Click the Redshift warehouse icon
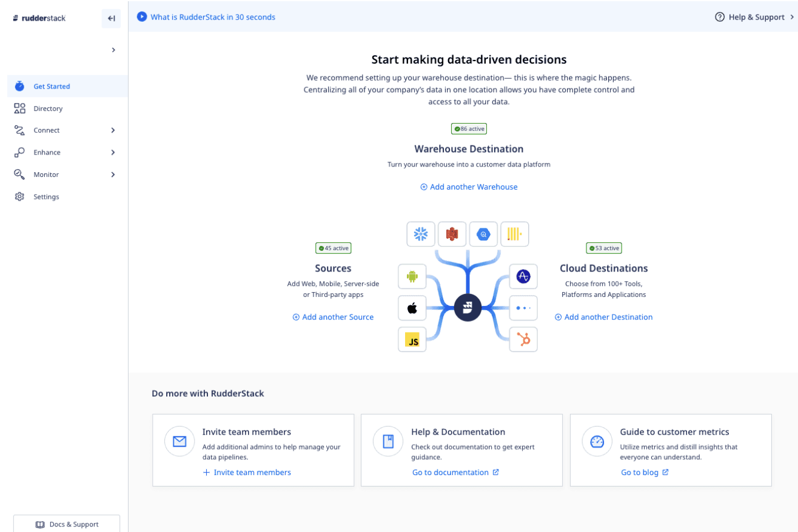Image resolution: width=798 pixels, height=532 pixels. [452, 234]
